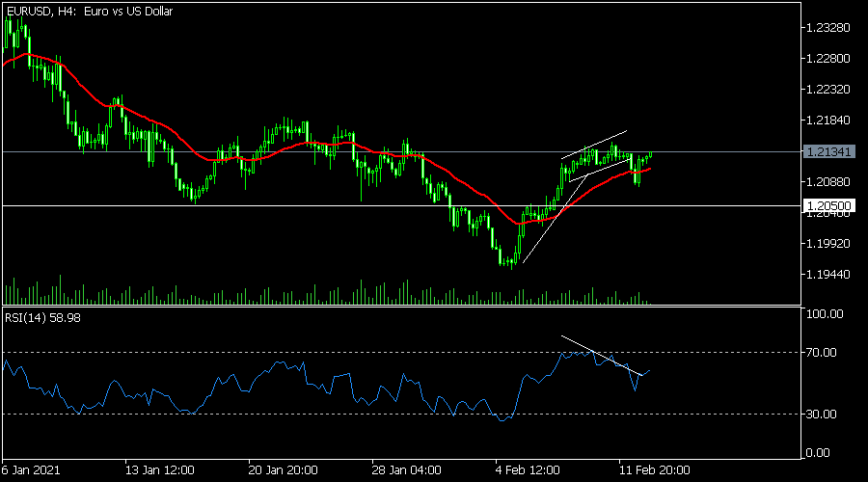Click the 1.21840 price axis value
The image size is (868, 482).
[828, 120]
